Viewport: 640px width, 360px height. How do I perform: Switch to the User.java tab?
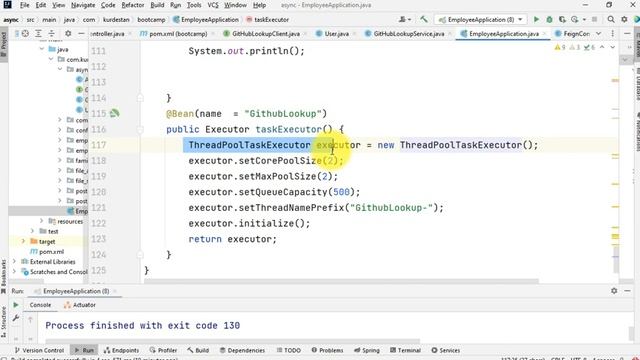pyautogui.click(x=336, y=34)
